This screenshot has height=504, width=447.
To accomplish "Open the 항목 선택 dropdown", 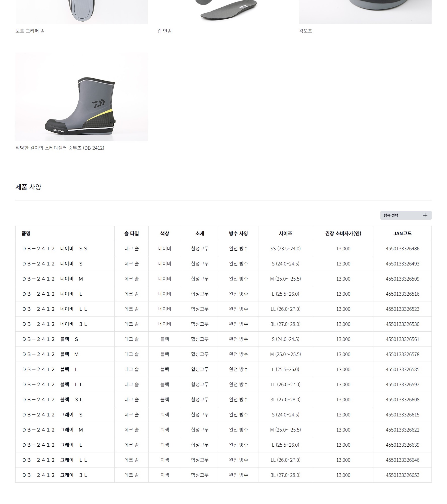I will [x=405, y=215].
